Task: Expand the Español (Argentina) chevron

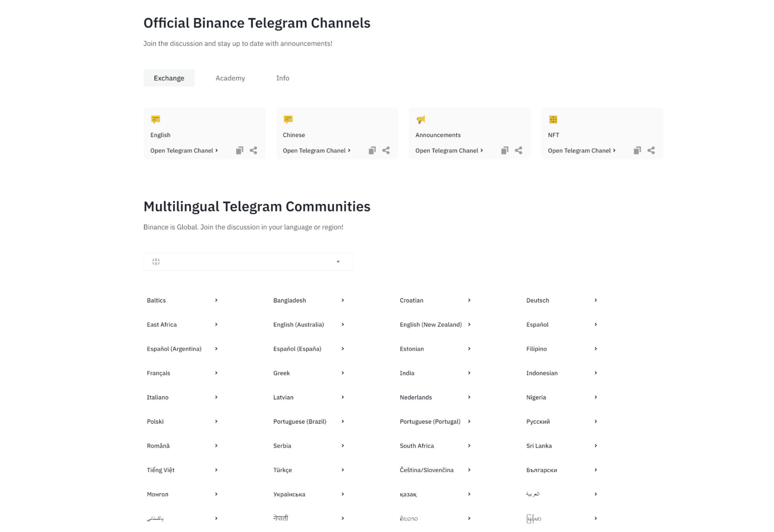Action: click(x=216, y=349)
